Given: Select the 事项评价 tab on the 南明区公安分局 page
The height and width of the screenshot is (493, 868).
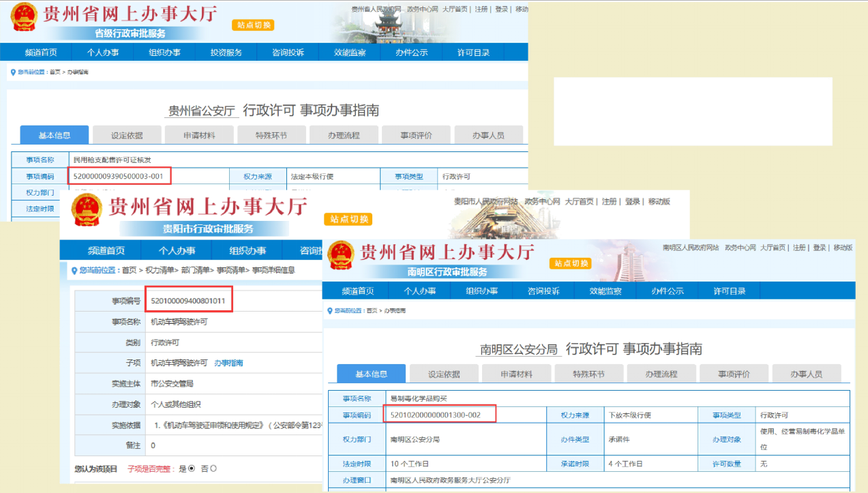Looking at the screenshot, I should pyautogui.click(x=734, y=374).
